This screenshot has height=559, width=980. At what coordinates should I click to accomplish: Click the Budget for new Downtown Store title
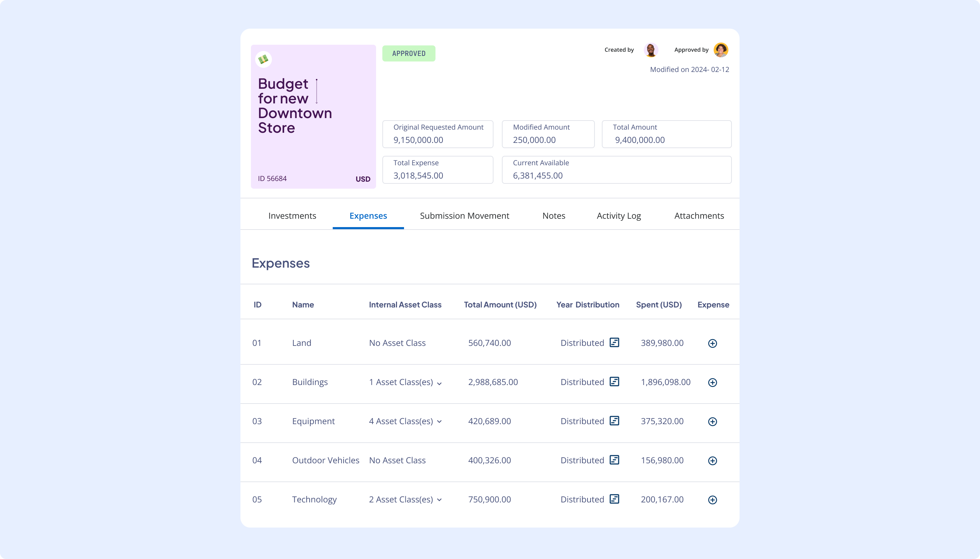pos(295,106)
